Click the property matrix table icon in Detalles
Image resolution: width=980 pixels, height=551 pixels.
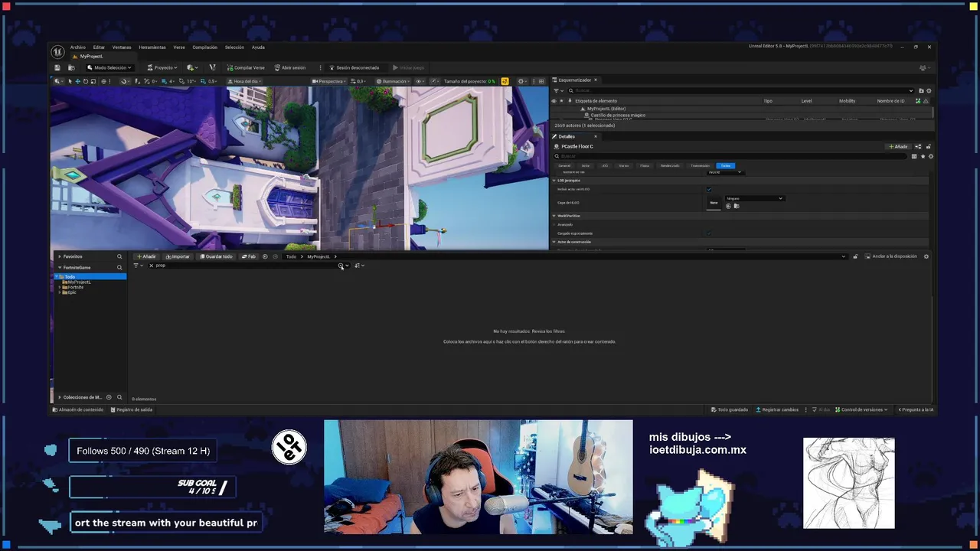point(914,156)
